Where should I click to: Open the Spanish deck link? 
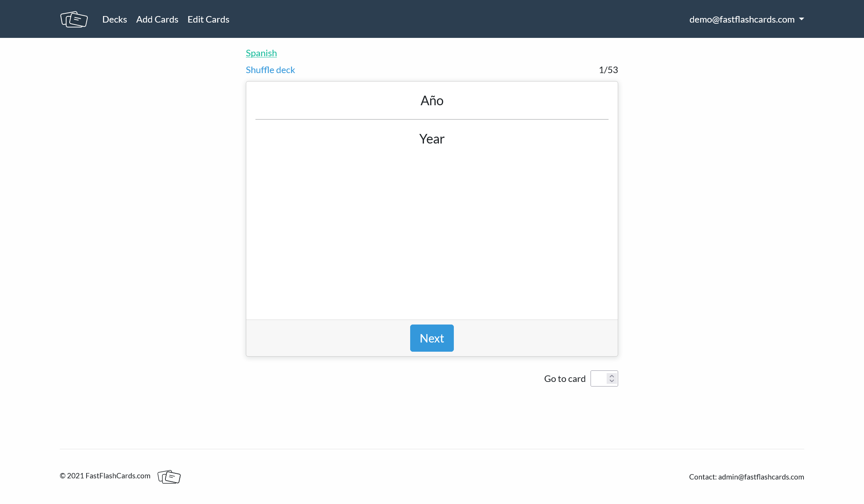261,53
